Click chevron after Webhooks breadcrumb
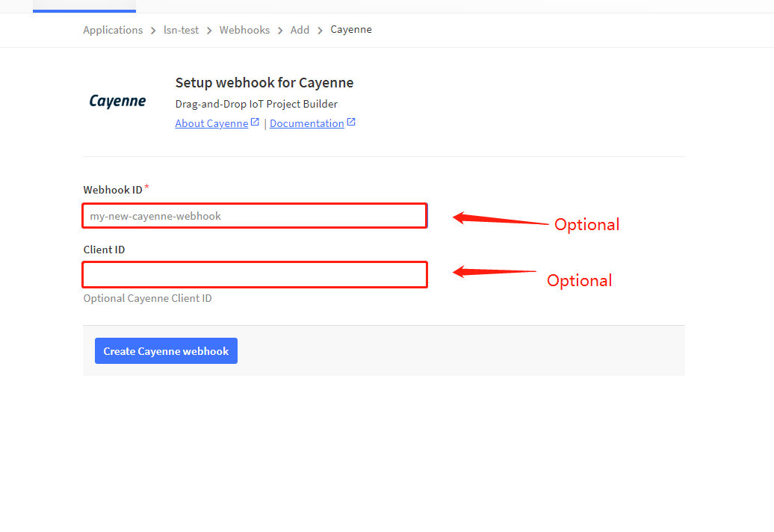Screen dimensions: 774x532 tap(280, 31)
